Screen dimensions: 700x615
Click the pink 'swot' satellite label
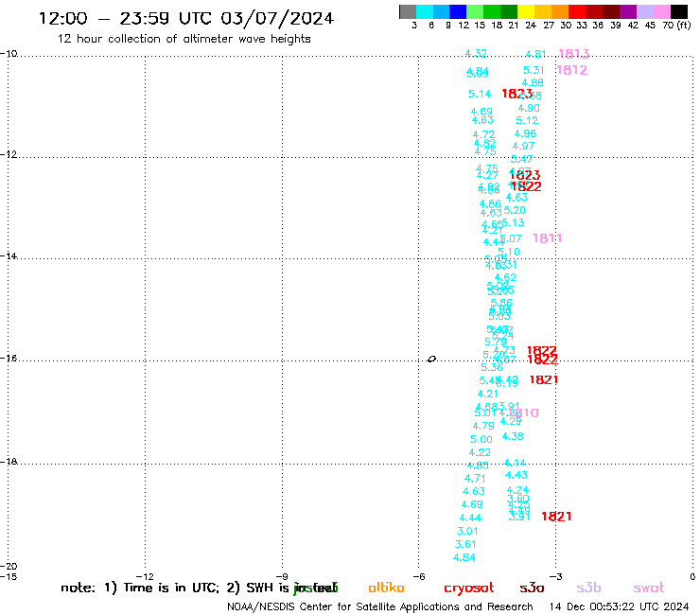click(x=649, y=589)
